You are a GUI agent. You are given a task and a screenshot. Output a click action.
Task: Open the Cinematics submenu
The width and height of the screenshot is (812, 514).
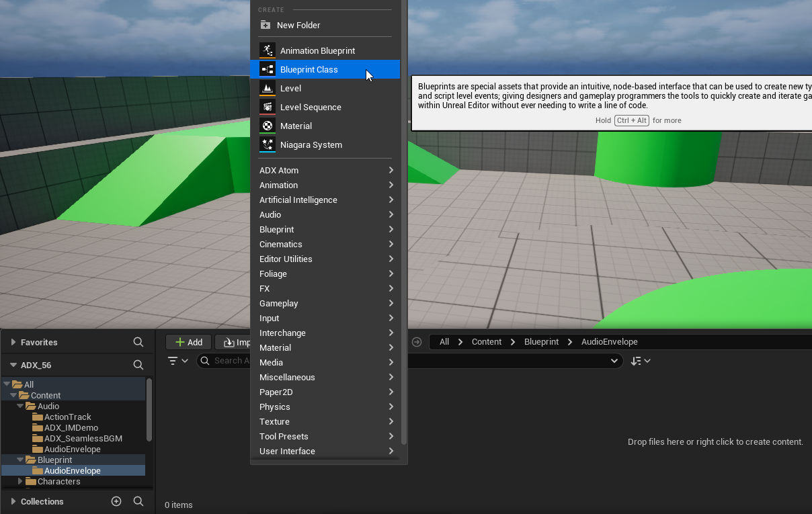pos(325,244)
